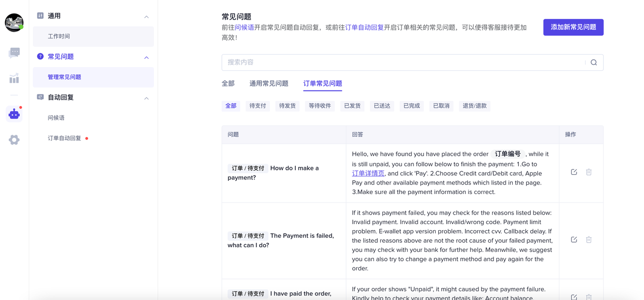Open the settings gear sidebar icon
Viewport: 644px width, 300px height.
pos(14,140)
